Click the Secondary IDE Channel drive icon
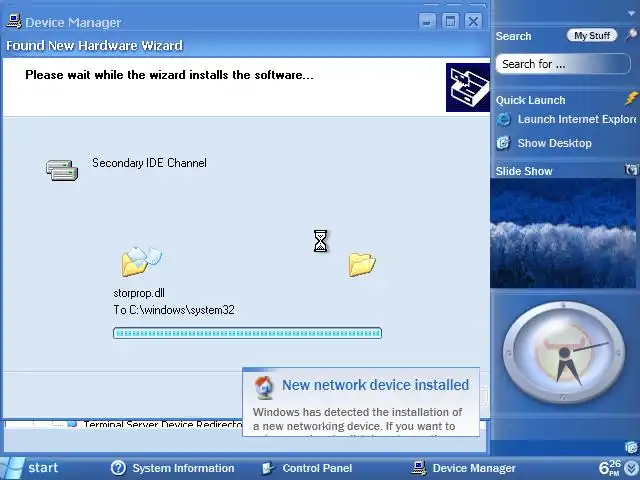Image resolution: width=640 pixels, height=480 pixels. click(x=62, y=170)
